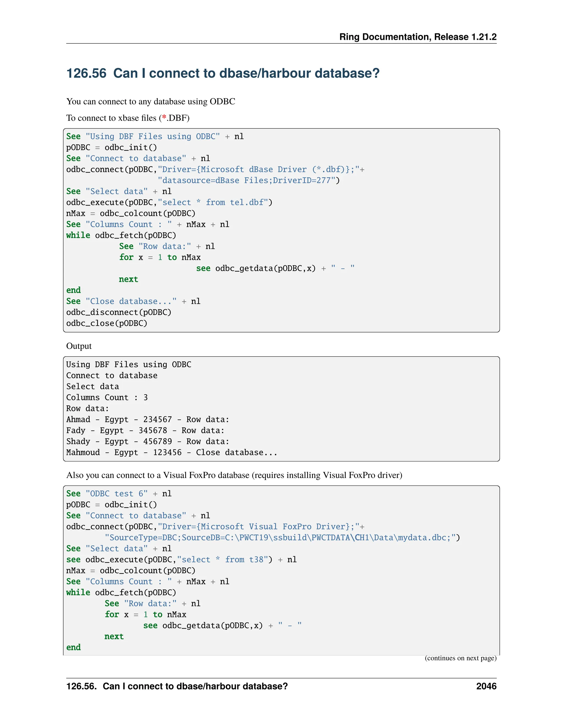The width and height of the screenshot is (563, 728).
Task: Click the first 'while odbc_fetch(pODBC)' line
Action: [x=121, y=235]
